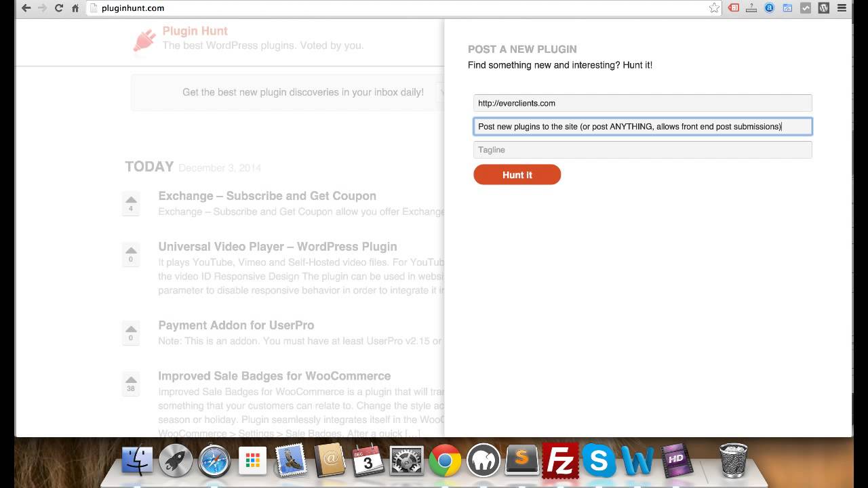This screenshot has height=488, width=868.
Task: Open System Preferences gear in dock
Action: [407, 462]
